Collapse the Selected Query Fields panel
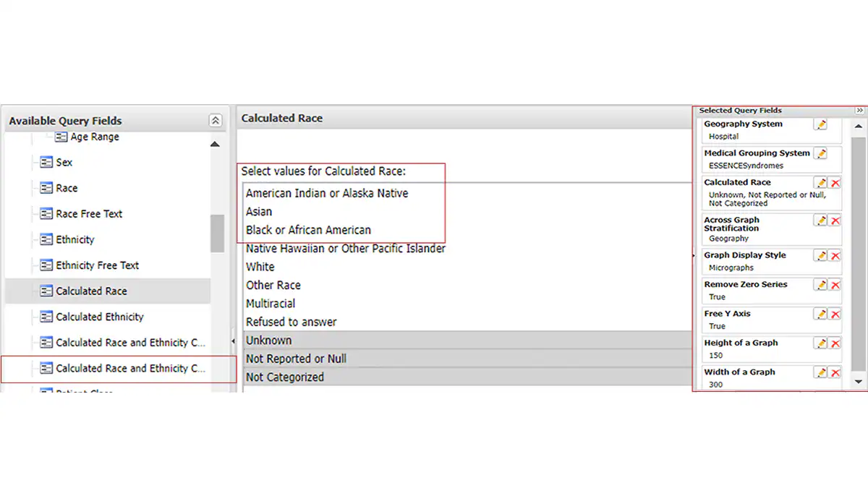This screenshot has width=868, height=488. click(x=859, y=110)
